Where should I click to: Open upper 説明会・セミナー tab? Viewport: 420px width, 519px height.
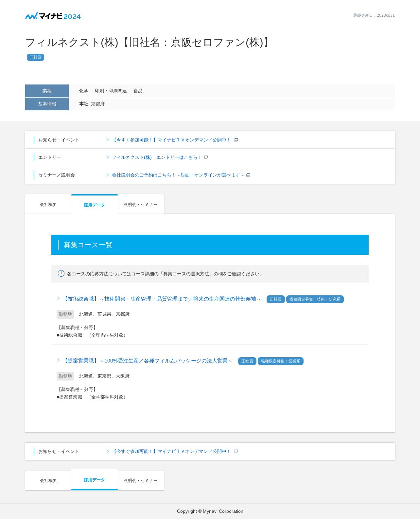(141, 204)
